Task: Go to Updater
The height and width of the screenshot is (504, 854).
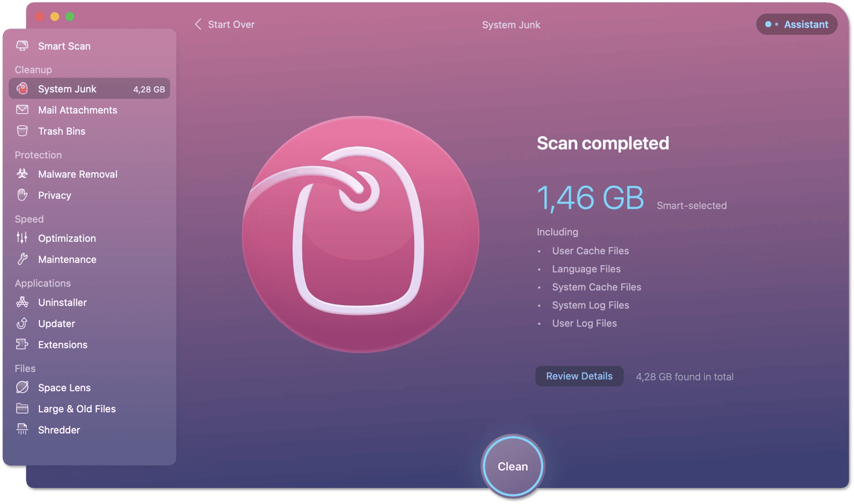Action: click(x=89, y=323)
